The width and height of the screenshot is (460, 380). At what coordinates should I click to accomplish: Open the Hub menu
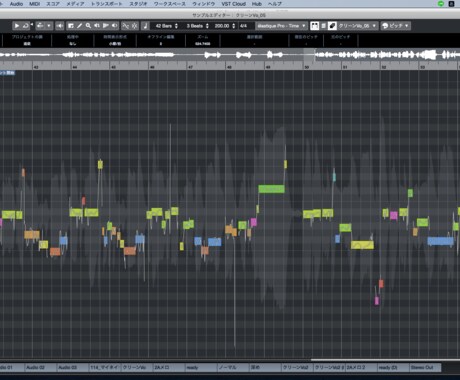(257, 4)
